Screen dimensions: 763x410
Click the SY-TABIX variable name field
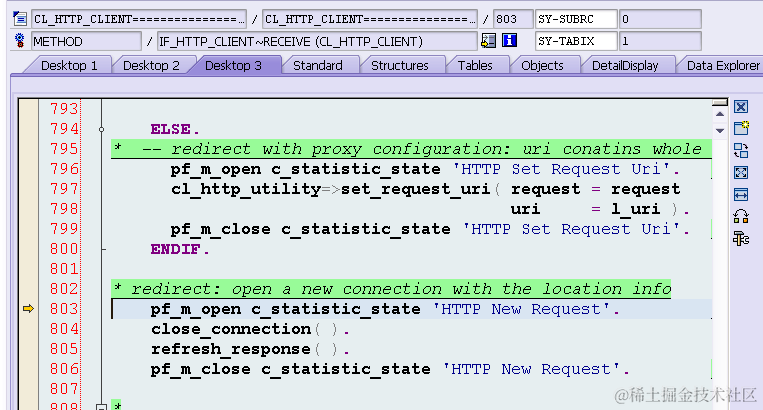pos(576,41)
